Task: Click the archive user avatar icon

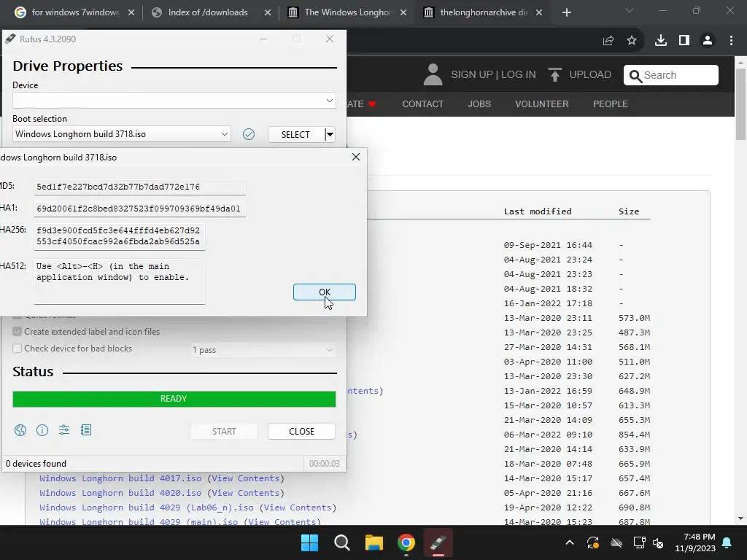Action: click(433, 75)
